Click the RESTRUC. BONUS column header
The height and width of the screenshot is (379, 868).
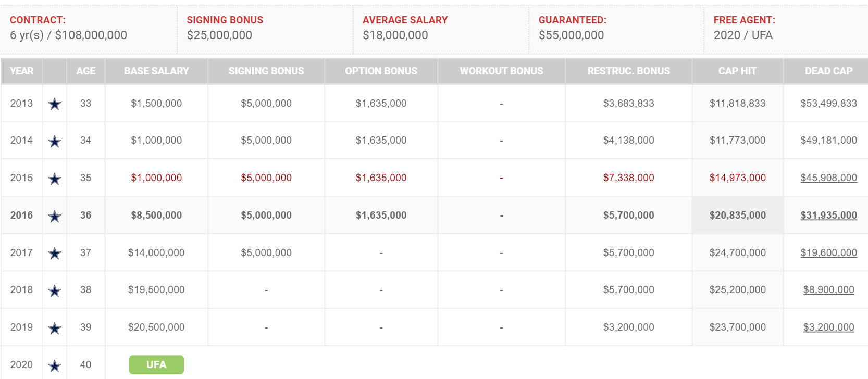628,71
